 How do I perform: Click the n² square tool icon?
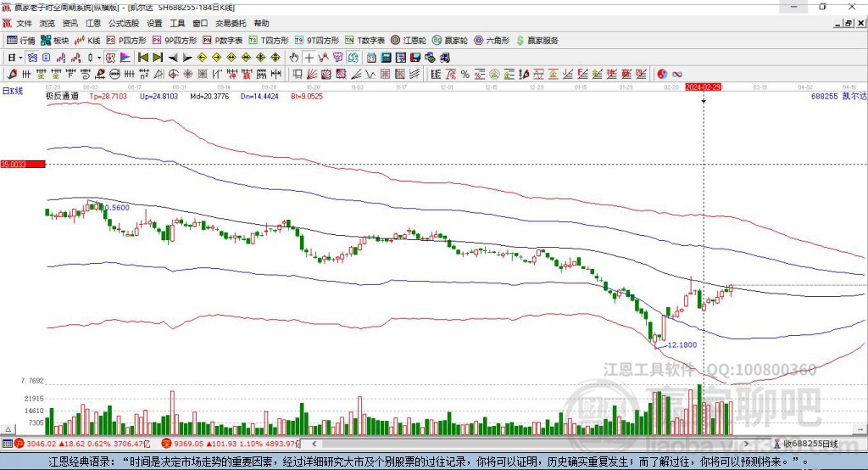point(144,75)
